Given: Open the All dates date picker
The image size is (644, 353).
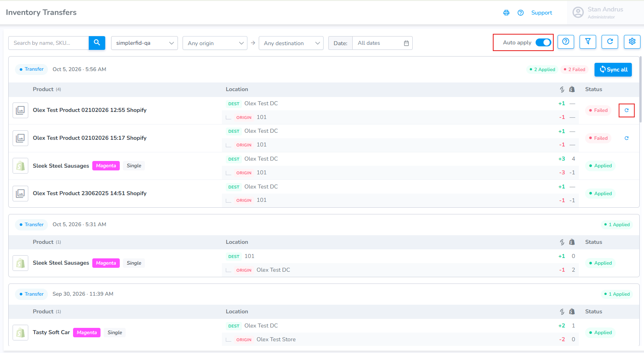Looking at the screenshot, I should pyautogui.click(x=382, y=43).
